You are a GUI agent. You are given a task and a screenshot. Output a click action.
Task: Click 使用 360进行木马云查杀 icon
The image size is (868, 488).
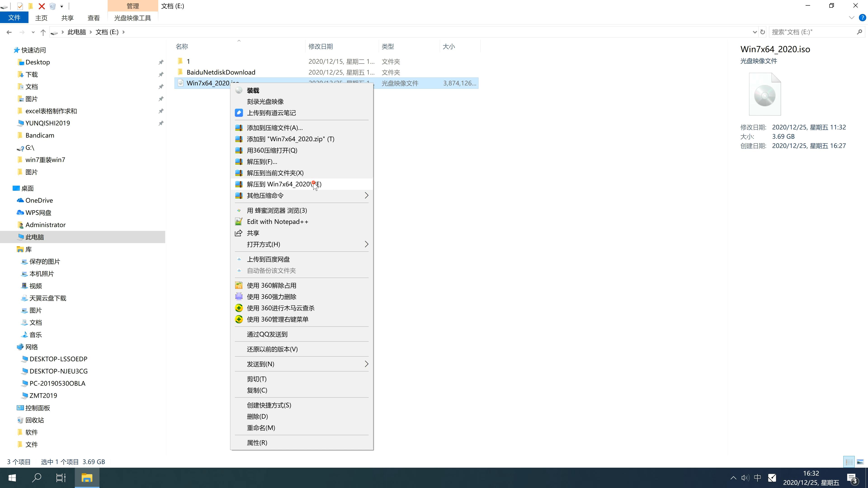[x=238, y=308]
